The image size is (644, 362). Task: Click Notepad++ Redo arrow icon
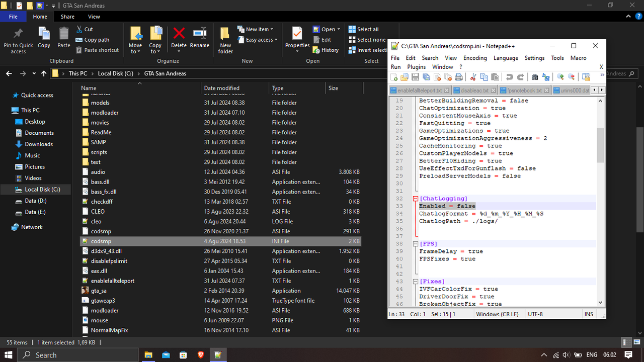[520, 77]
